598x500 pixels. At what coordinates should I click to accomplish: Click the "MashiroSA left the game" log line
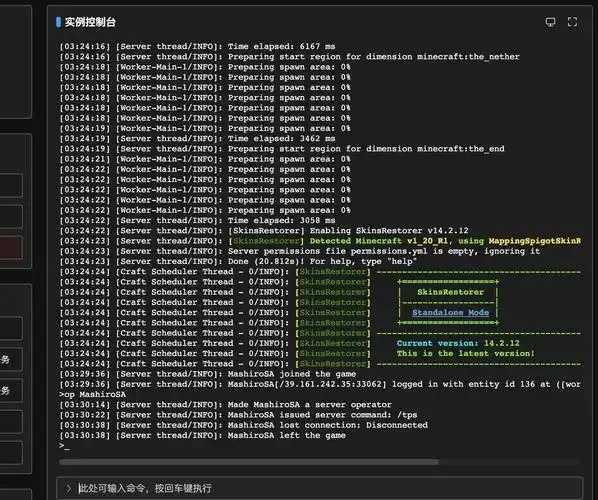point(203,436)
